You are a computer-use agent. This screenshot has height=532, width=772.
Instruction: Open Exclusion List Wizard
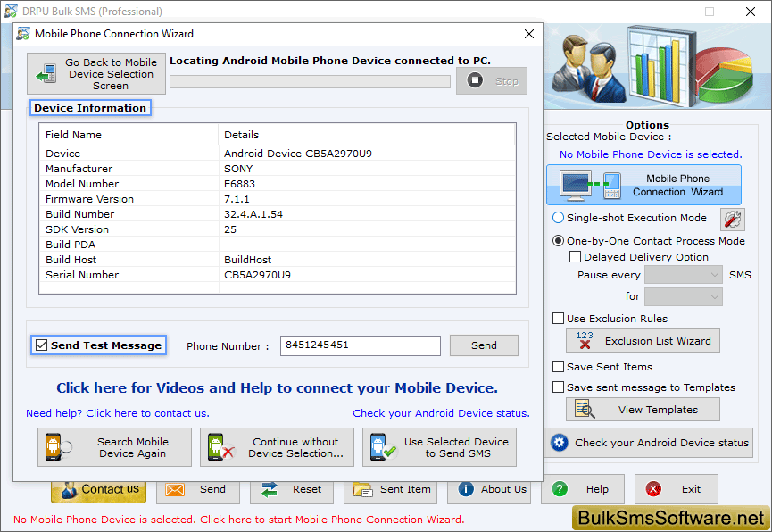click(x=643, y=340)
